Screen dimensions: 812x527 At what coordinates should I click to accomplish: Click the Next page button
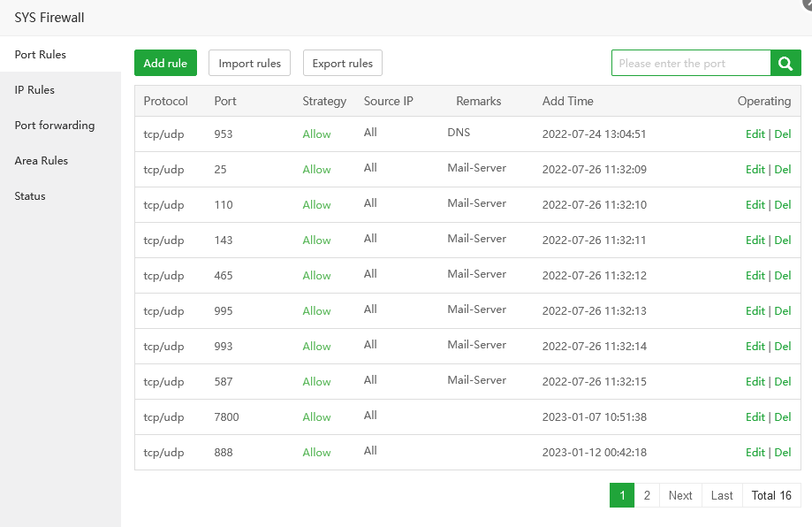tap(680, 495)
